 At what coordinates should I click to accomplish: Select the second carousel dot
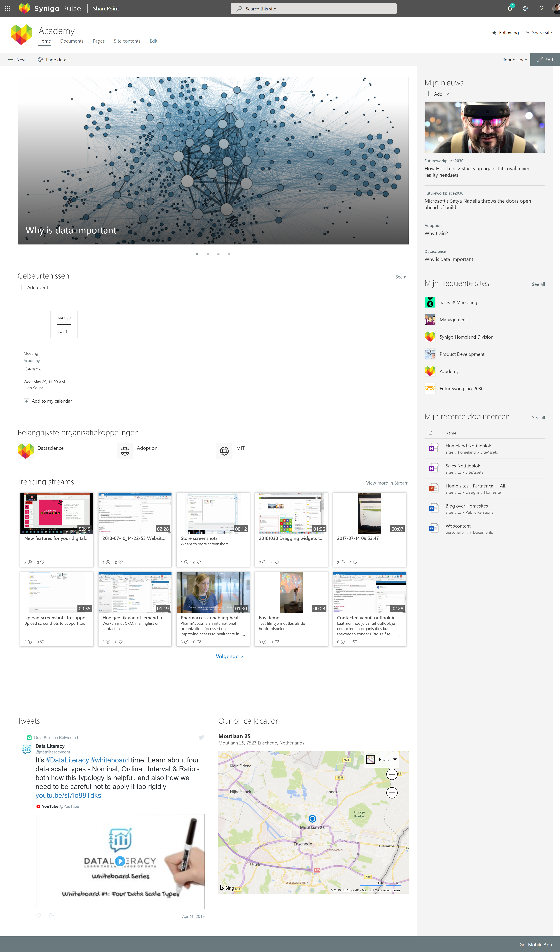click(x=208, y=254)
